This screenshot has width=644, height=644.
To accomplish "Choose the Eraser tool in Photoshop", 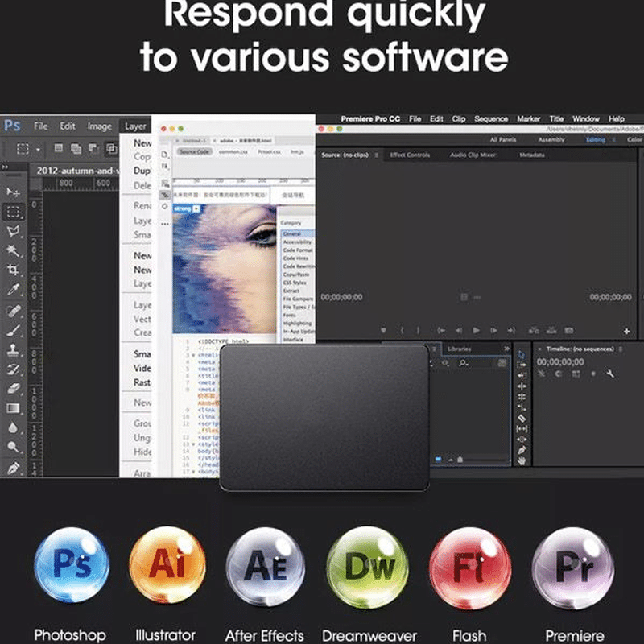I will [13, 389].
